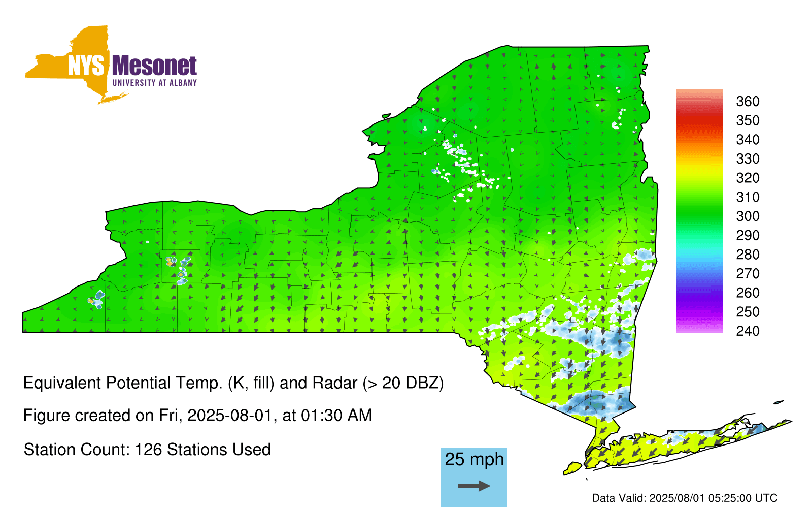Click the 'Figure created on Fri, 2025-08-01' line

(198, 416)
